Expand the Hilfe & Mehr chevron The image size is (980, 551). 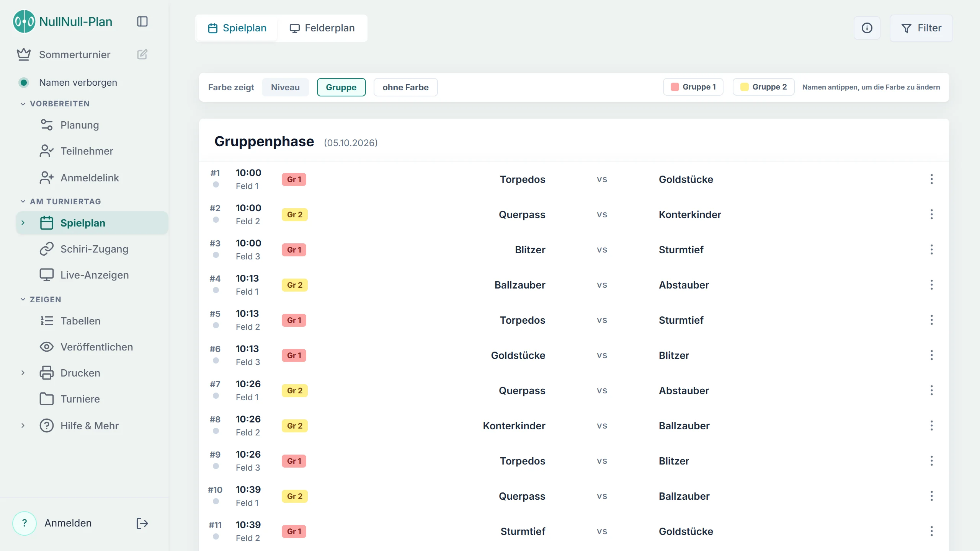pyautogui.click(x=23, y=425)
